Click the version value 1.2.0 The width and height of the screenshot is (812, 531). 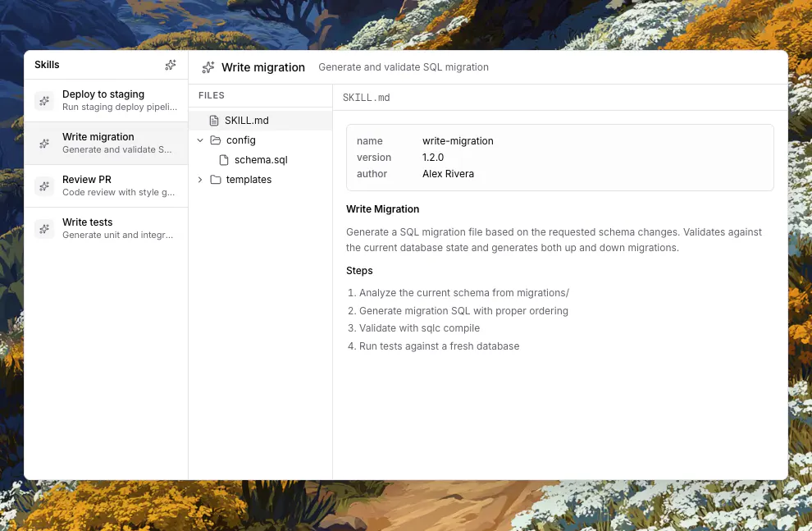coord(433,158)
